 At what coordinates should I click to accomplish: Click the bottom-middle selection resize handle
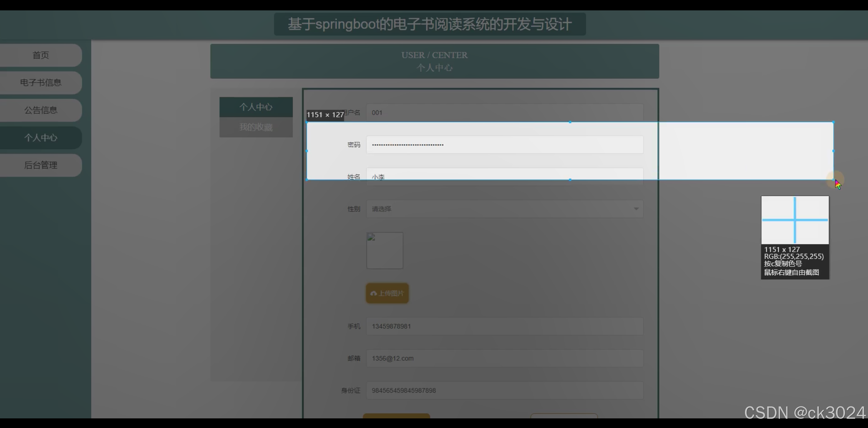[570, 180]
